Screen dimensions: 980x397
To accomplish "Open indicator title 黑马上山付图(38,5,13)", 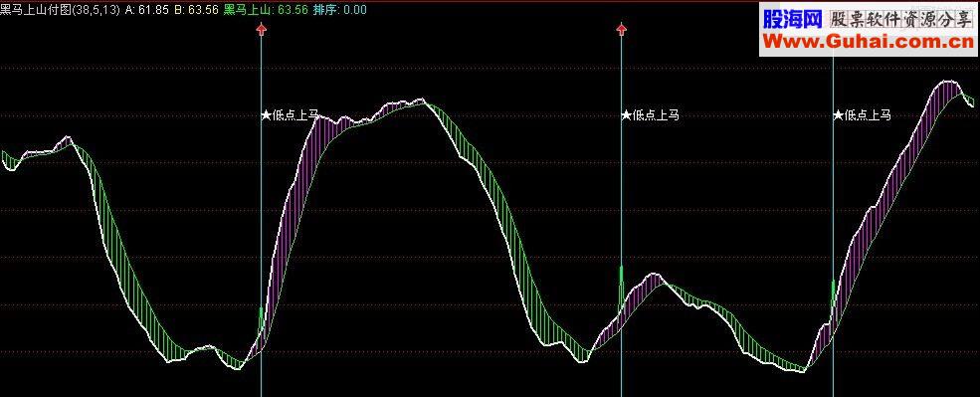I will [x=60, y=10].
